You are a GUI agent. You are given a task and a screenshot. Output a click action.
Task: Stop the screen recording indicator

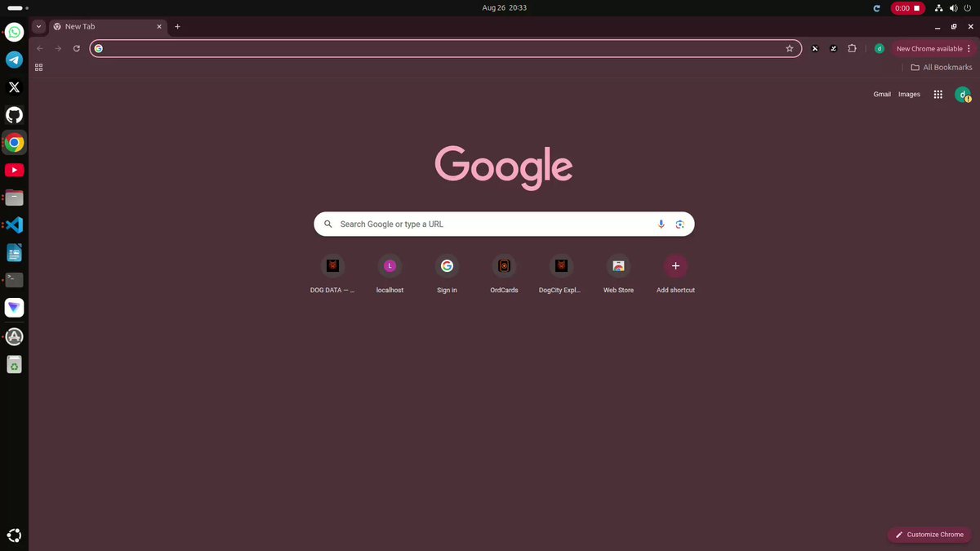coord(907,8)
